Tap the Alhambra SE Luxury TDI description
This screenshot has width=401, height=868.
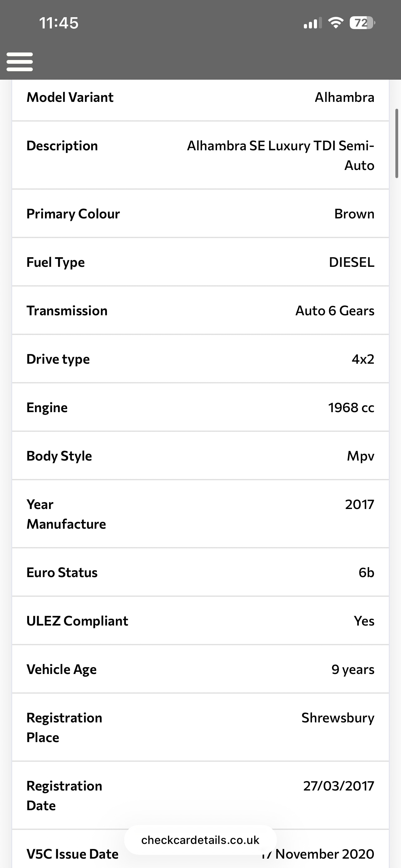pos(280,155)
